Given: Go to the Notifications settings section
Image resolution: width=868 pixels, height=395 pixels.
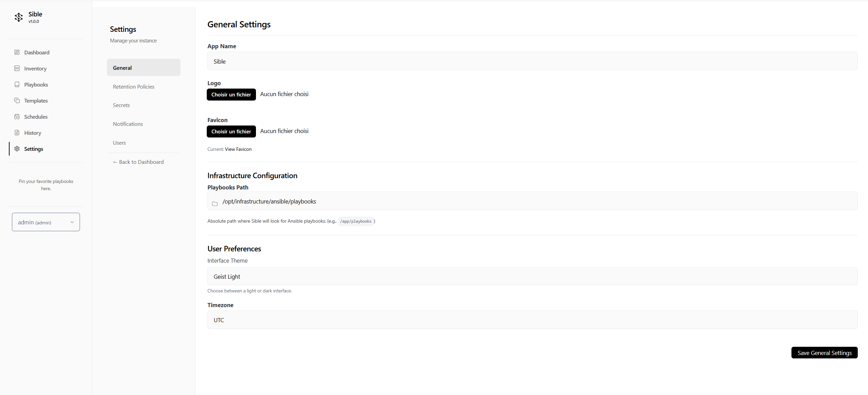Looking at the screenshot, I should [128, 124].
